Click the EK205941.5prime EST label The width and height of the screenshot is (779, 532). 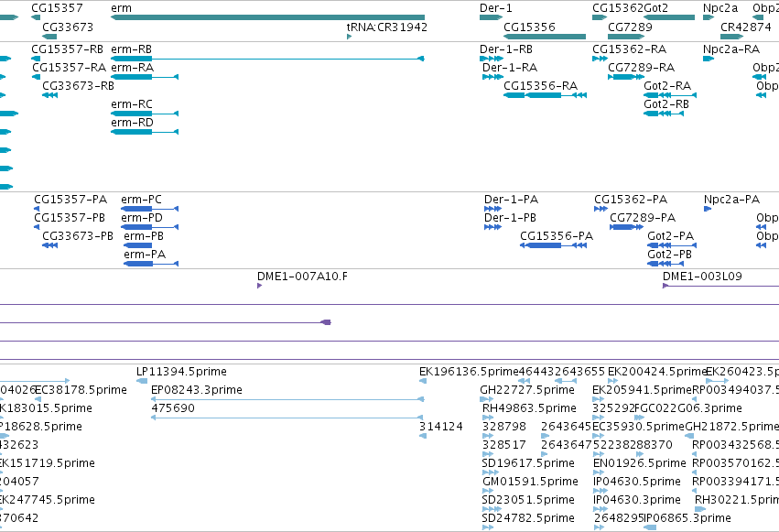[642, 390]
